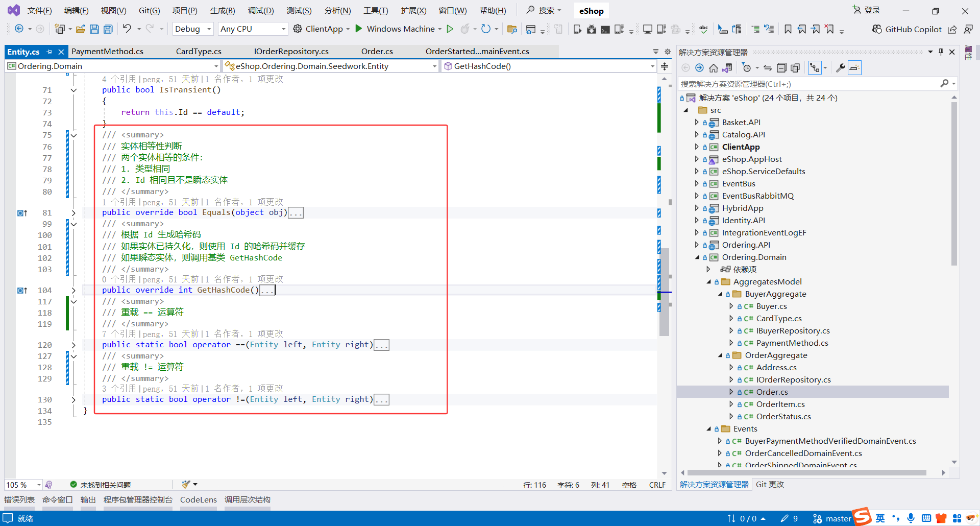Viewport: 980px width, 526px height.
Task: Open the 调试(D) menu
Action: coord(261,11)
